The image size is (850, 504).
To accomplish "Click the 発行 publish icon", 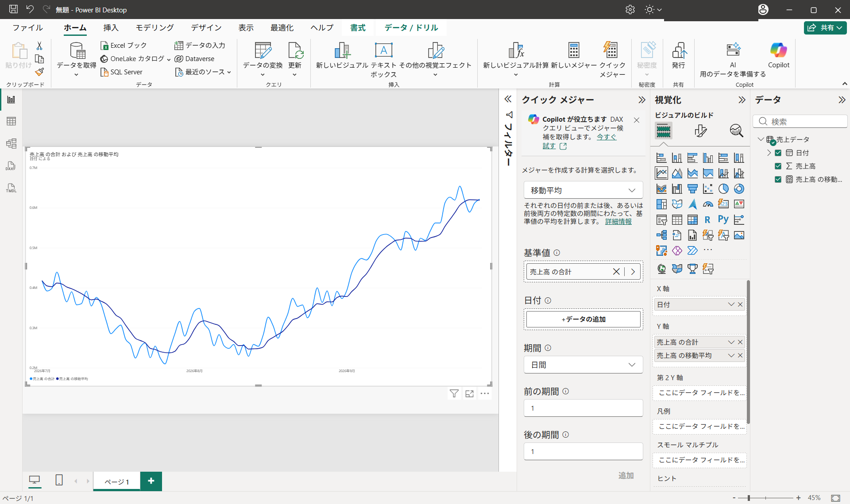I will (x=678, y=56).
